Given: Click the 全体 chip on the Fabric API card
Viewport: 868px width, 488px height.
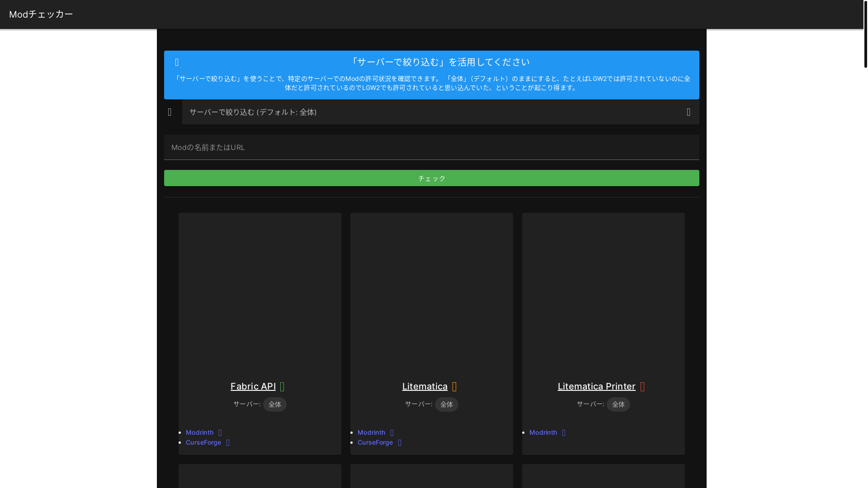Looking at the screenshot, I should pyautogui.click(x=275, y=404).
